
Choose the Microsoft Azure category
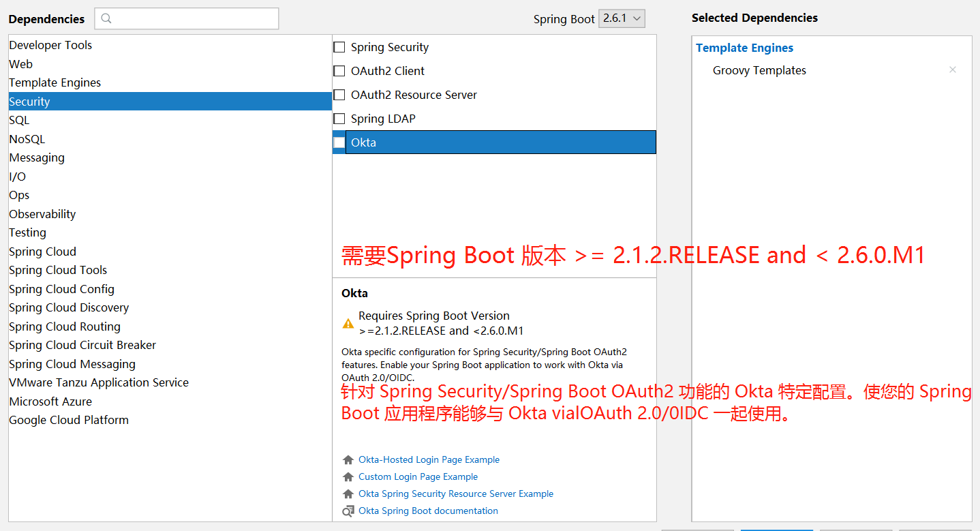[50, 401]
